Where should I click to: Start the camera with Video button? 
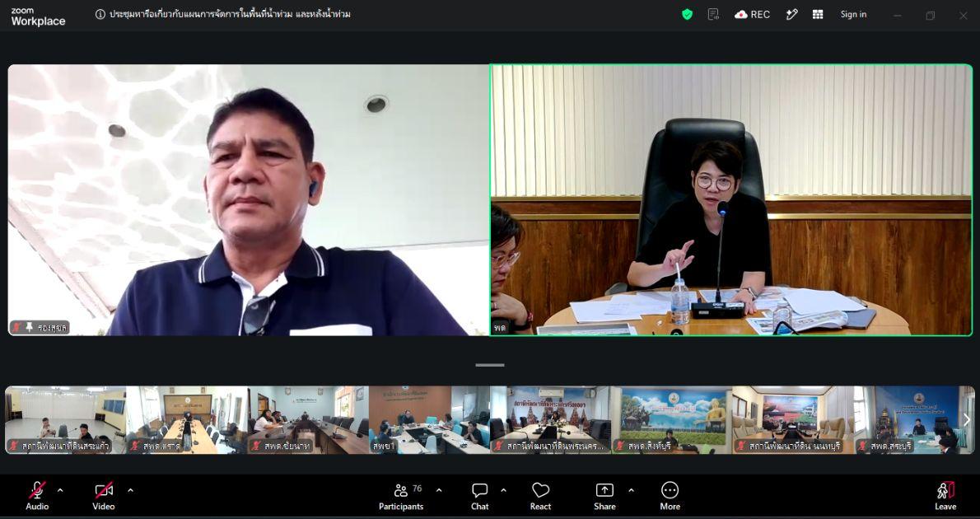click(x=104, y=497)
